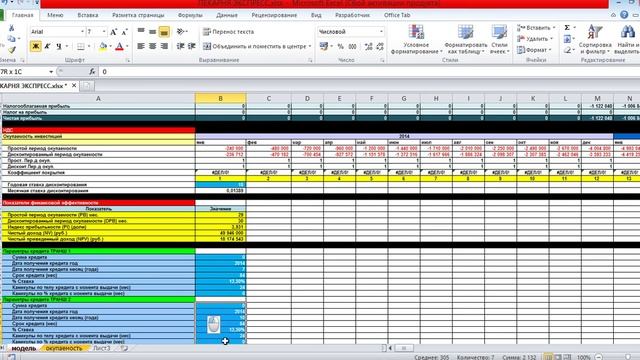Screen dimensions: 640x360
Task: Open font size dropdown
Action: (104, 31)
